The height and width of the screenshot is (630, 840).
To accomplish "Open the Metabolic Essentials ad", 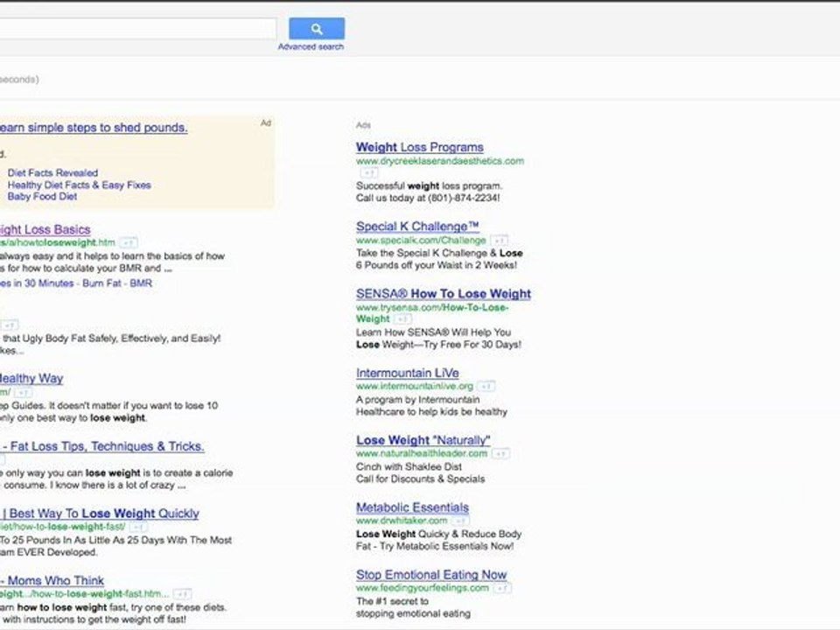I will coord(412,507).
